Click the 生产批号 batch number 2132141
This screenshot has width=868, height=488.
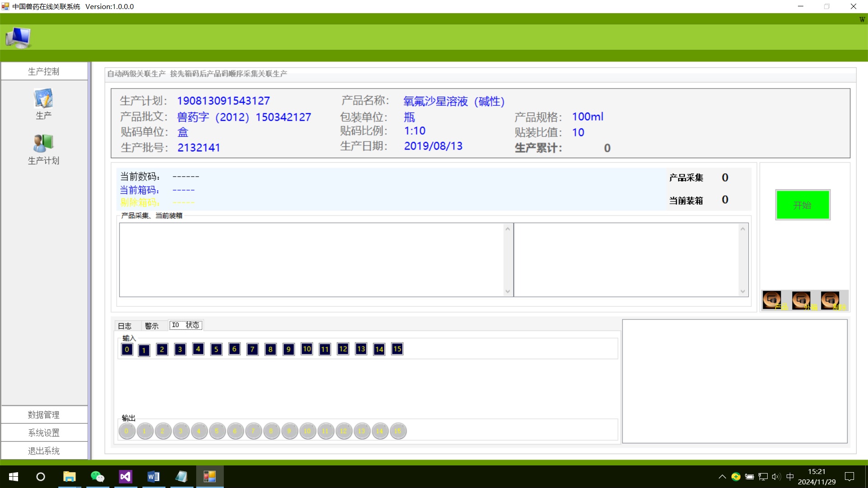[x=198, y=147]
